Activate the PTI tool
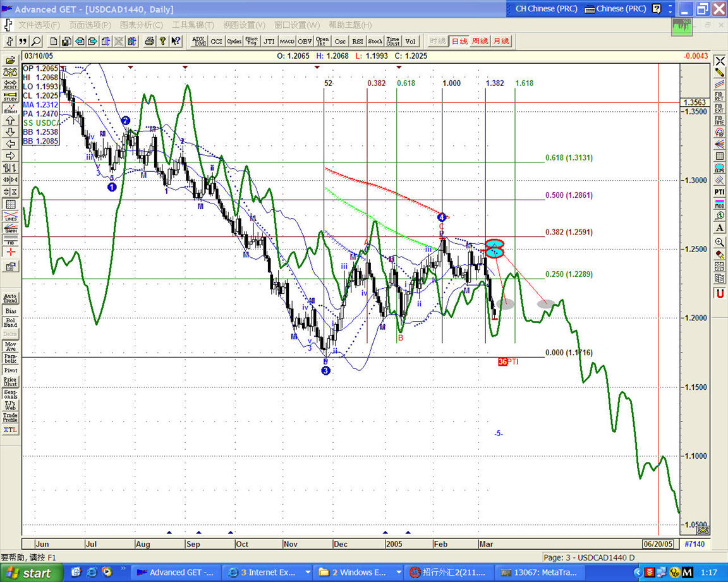 coord(719,191)
